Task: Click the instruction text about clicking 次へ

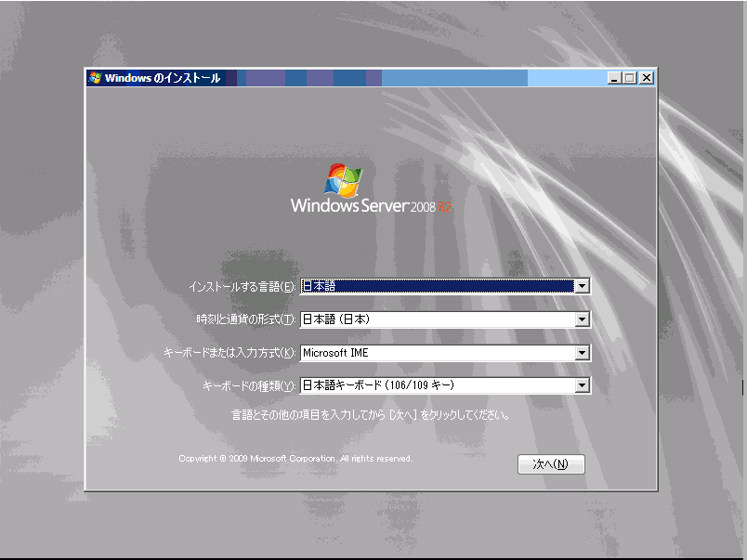Action: click(371, 415)
